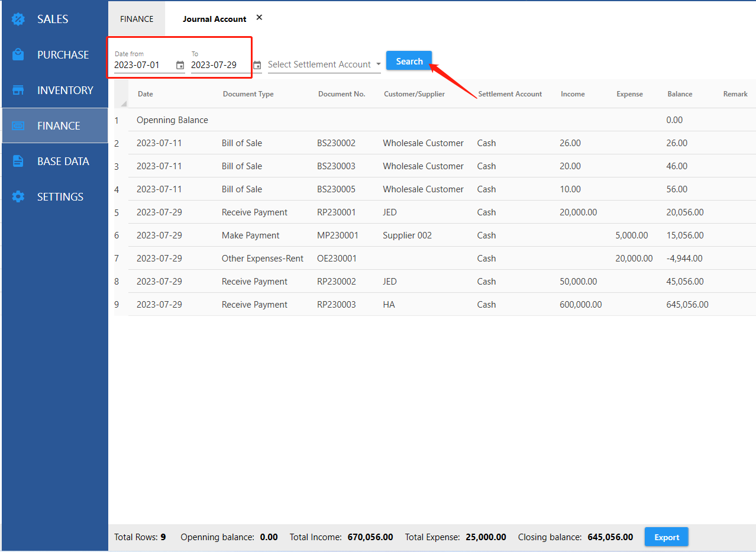Viewport: 756px width, 552px height.
Task: Export the journal account data
Action: (x=666, y=537)
